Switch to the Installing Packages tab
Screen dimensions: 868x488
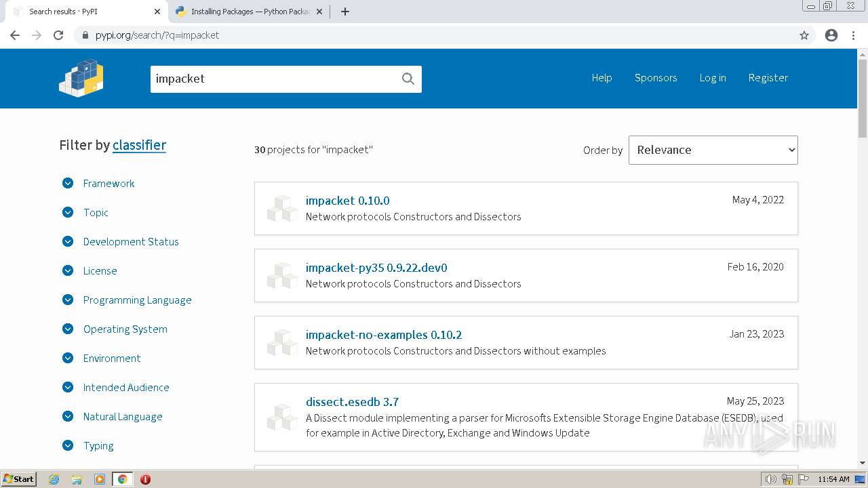point(248,12)
